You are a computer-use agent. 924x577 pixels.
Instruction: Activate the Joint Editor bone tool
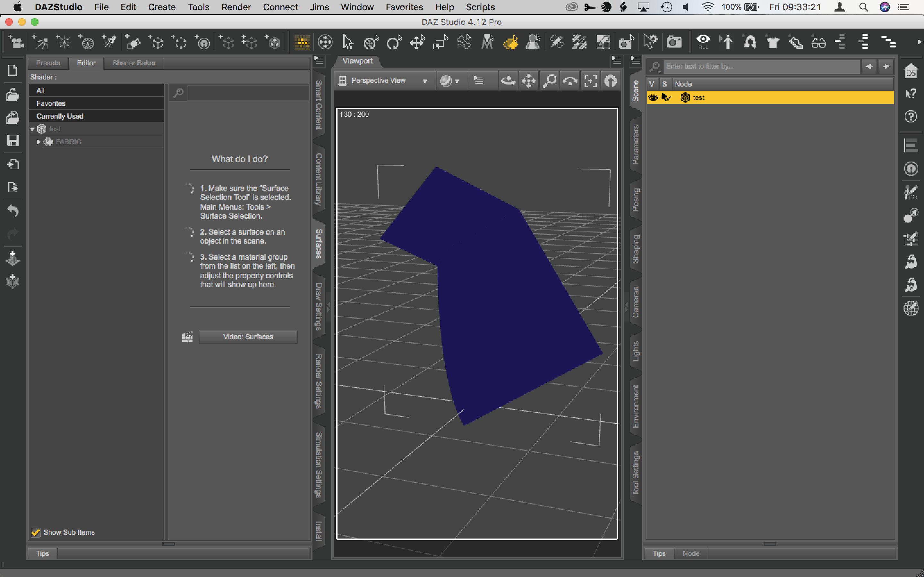point(464,42)
